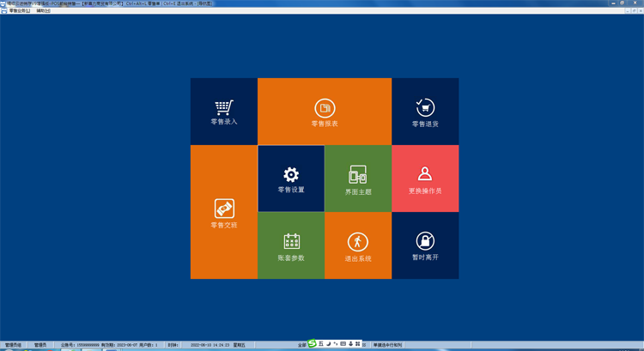Open the input method soft keyboard icon
The width and height of the screenshot is (644, 351).
tap(343, 344)
